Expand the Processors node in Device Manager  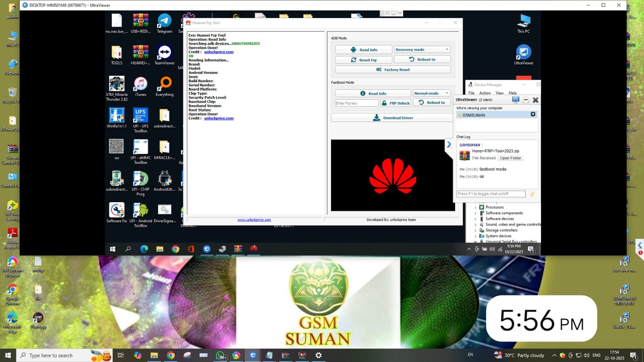[475, 207]
